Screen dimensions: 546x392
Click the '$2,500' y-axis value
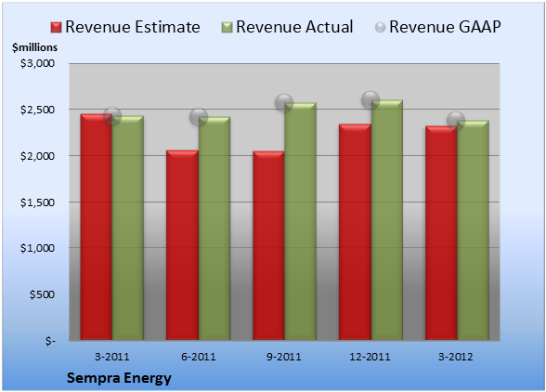tap(37, 110)
